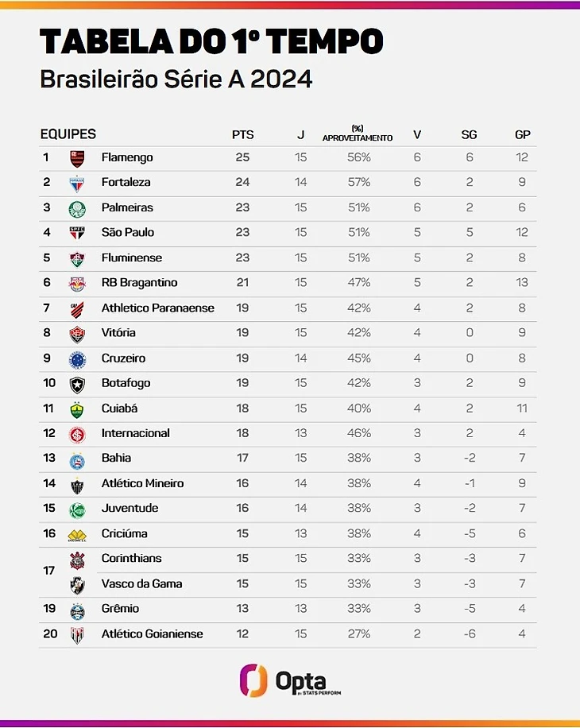The image size is (580, 728).
Task: Click the PTS column header
Action: pos(242,135)
